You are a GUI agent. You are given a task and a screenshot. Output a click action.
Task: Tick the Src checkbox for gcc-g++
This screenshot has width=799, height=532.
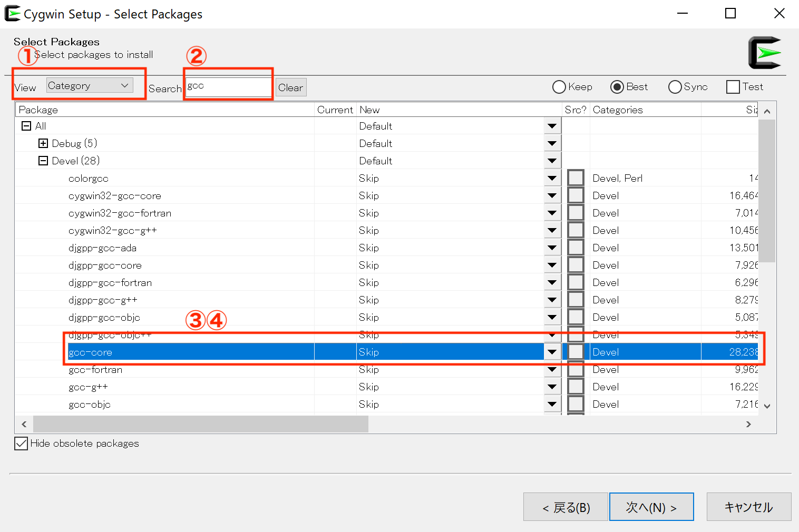point(576,387)
